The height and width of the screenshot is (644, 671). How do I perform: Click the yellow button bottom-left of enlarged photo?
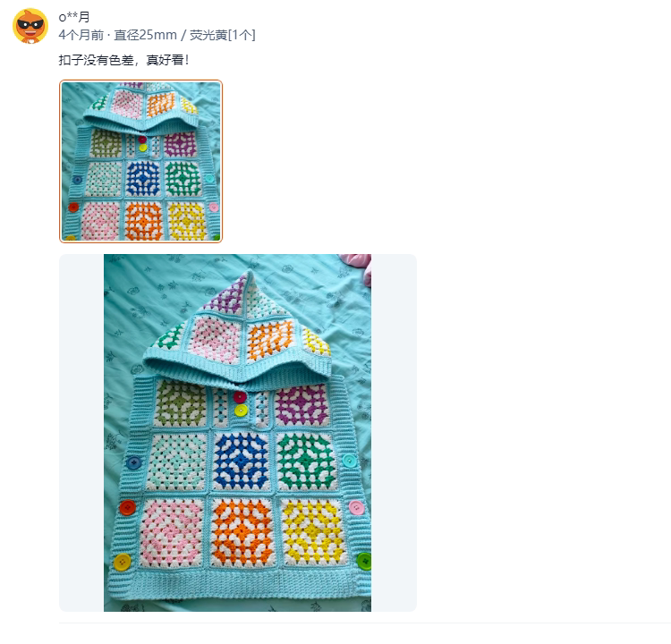point(123,562)
